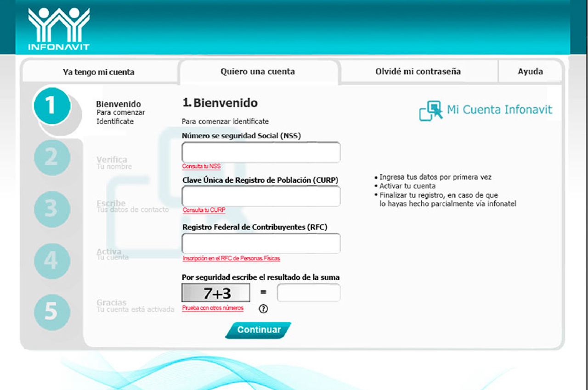Click the sum result answer field
This screenshot has height=390, width=588.
(x=308, y=293)
